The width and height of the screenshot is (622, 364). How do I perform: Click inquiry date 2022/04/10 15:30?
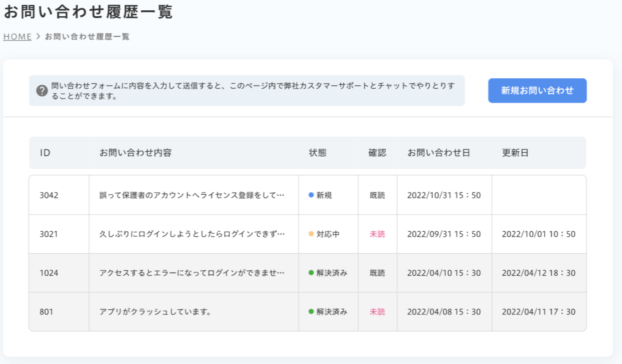click(x=444, y=273)
